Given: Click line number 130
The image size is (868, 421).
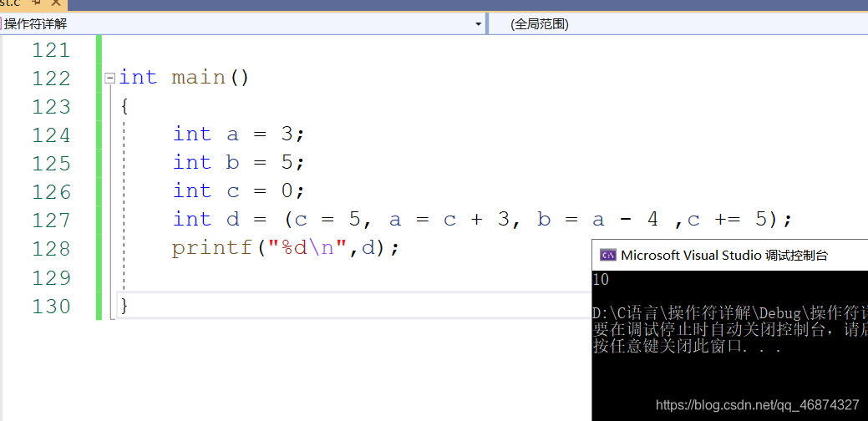Looking at the screenshot, I should click(51, 306).
